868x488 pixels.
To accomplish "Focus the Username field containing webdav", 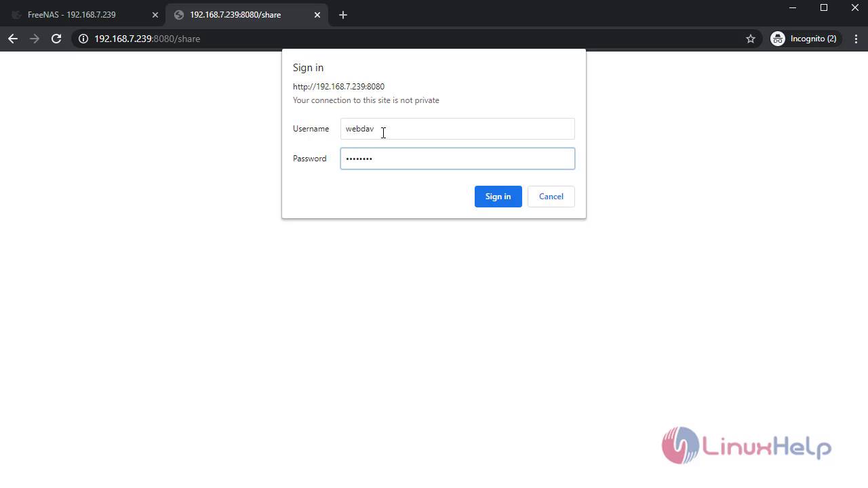I will 458,129.
